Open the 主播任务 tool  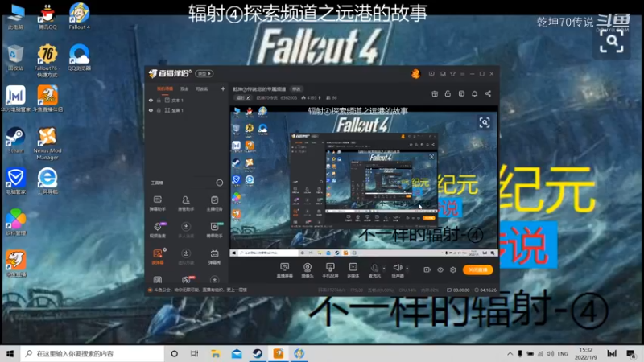(214, 204)
